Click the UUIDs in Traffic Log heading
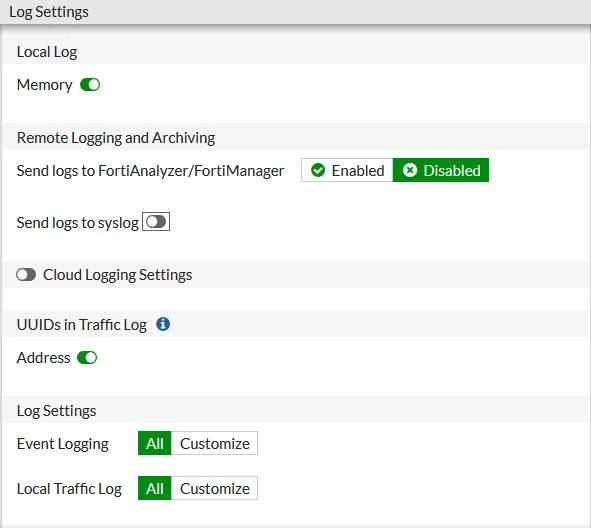 [82, 324]
